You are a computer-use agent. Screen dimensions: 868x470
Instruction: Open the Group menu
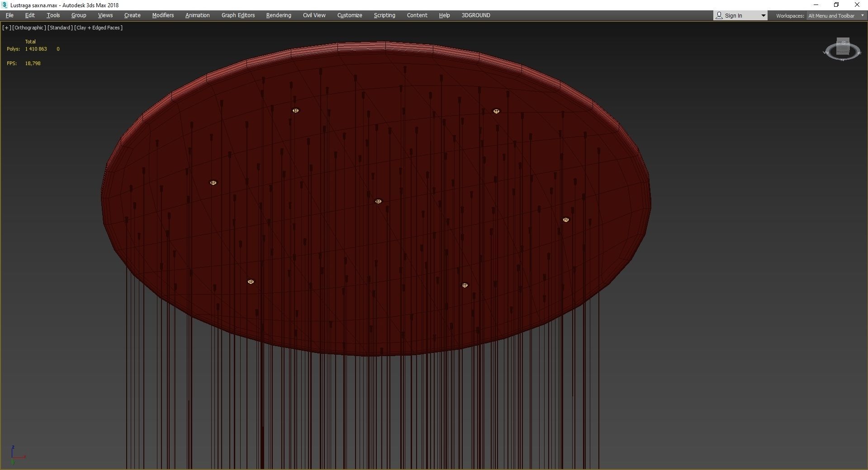[x=79, y=15]
